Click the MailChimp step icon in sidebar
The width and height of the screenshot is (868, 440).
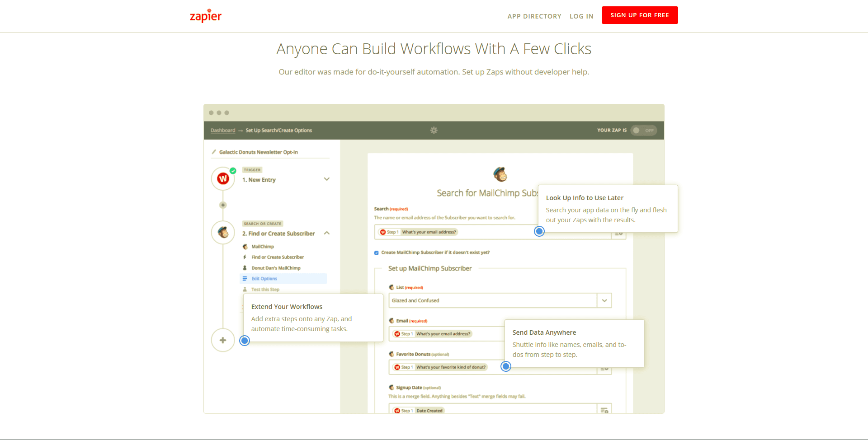pos(223,233)
